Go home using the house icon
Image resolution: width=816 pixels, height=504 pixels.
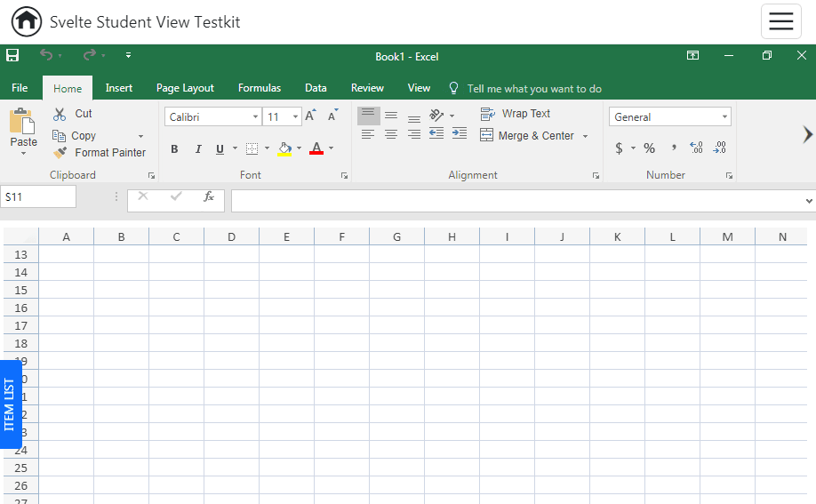27,21
